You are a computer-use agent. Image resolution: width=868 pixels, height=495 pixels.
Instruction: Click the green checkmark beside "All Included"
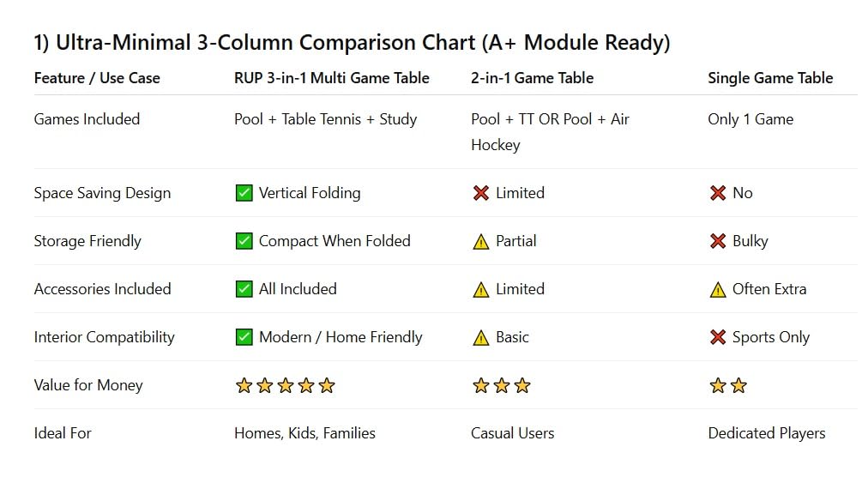point(244,289)
